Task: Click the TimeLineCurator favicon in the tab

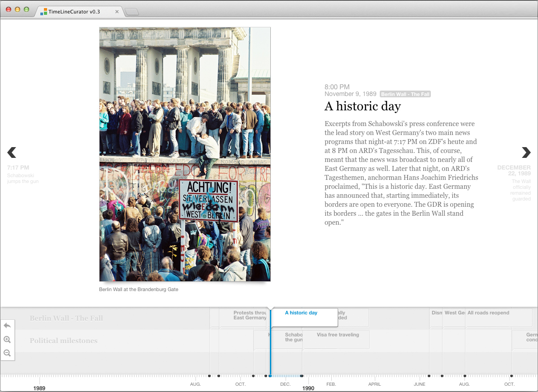Action: (43, 12)
